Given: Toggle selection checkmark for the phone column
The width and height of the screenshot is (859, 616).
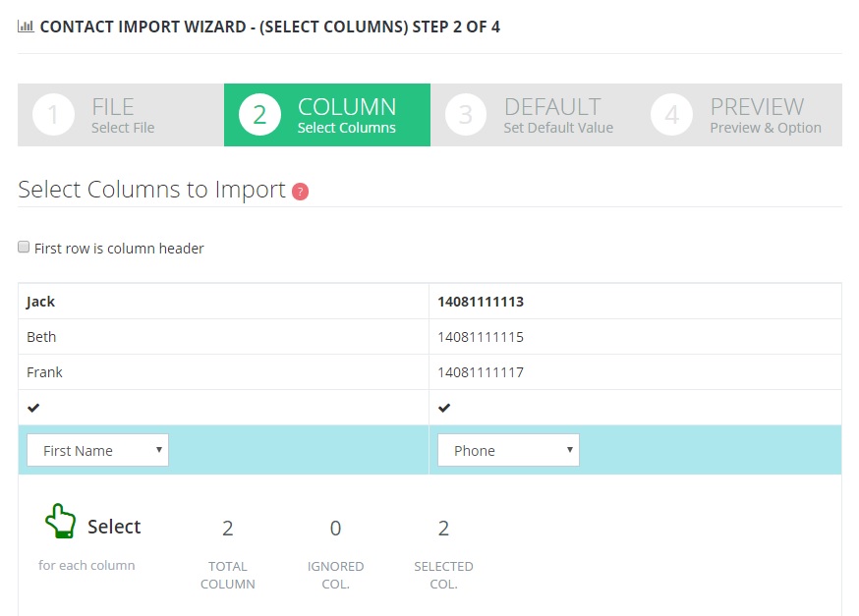Looking at the screenshot, I should 444,407.
